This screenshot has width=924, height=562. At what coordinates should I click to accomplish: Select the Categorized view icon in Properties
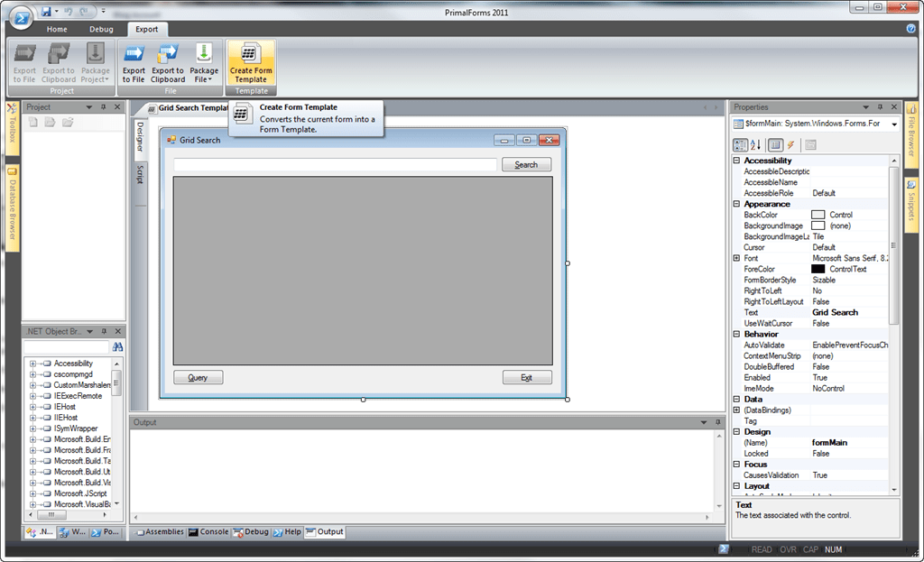click(740, 144)
